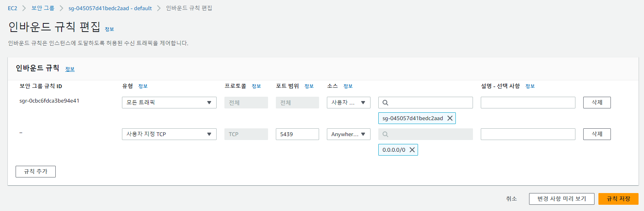
Task: Go to EC2 breadcrumb link
Action: tap(12, 8)
